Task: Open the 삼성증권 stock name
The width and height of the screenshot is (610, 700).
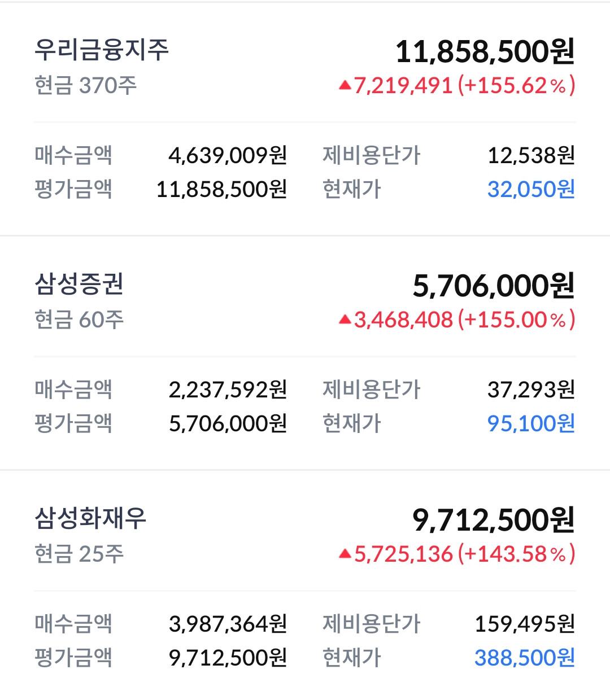Action: pyautogui.click(x=79, y=284)
